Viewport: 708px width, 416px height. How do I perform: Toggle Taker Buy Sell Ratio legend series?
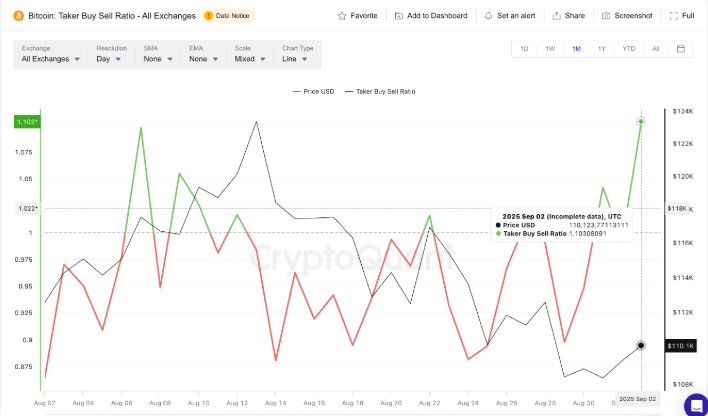click(x=380, y=92)
